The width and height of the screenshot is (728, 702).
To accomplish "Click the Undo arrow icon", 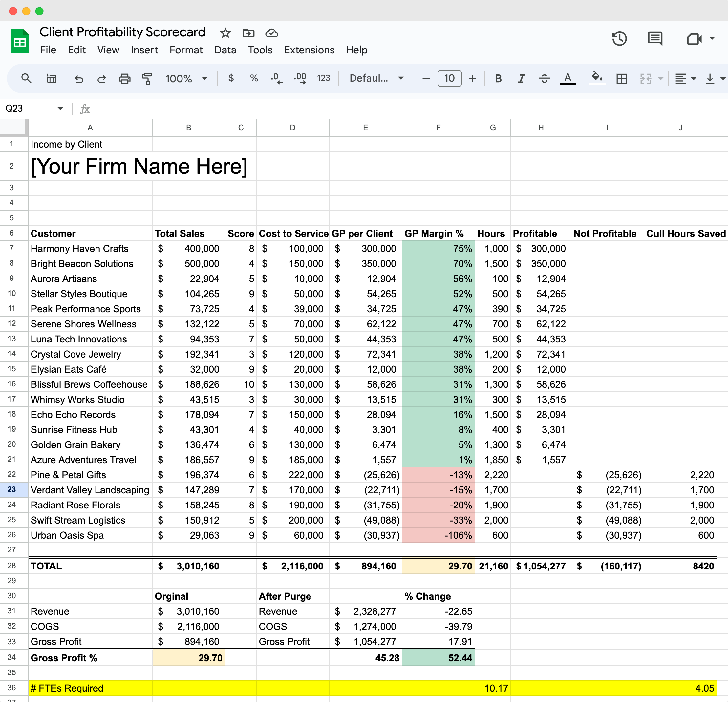I will point(79,79).
